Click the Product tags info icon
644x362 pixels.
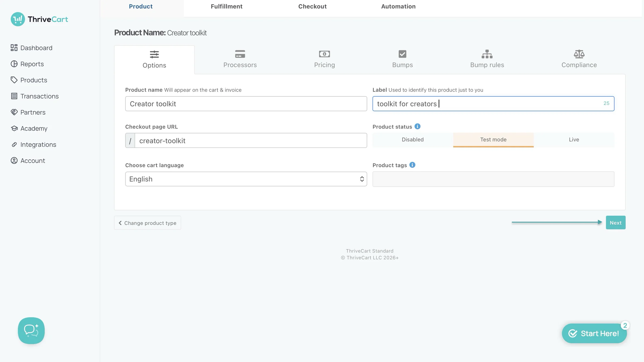tap(412, 165)
